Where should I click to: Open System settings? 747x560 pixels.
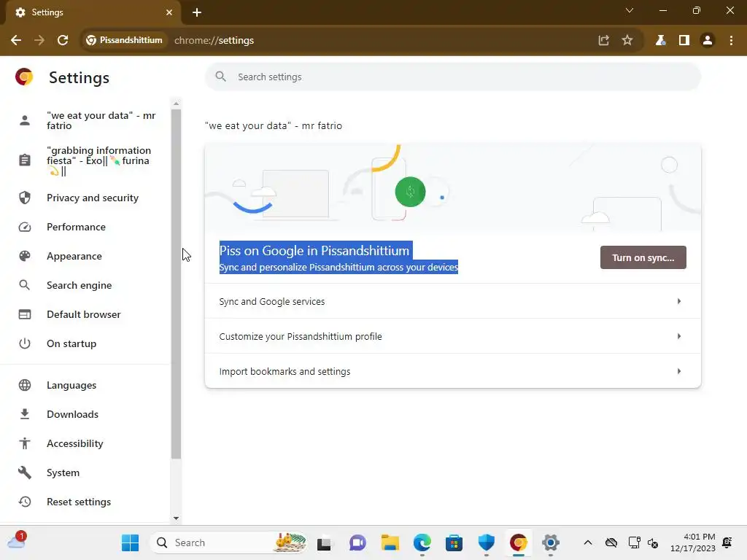point(86,472)
